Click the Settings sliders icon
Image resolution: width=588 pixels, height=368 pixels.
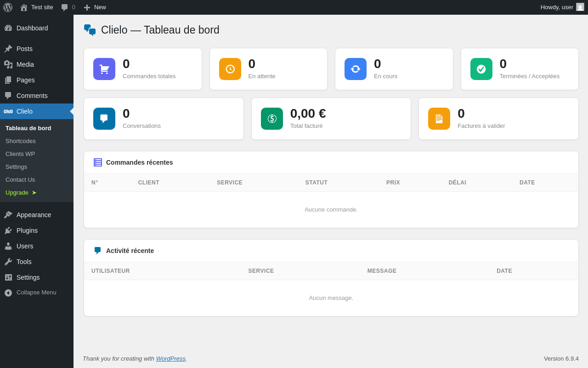(8, 277)
